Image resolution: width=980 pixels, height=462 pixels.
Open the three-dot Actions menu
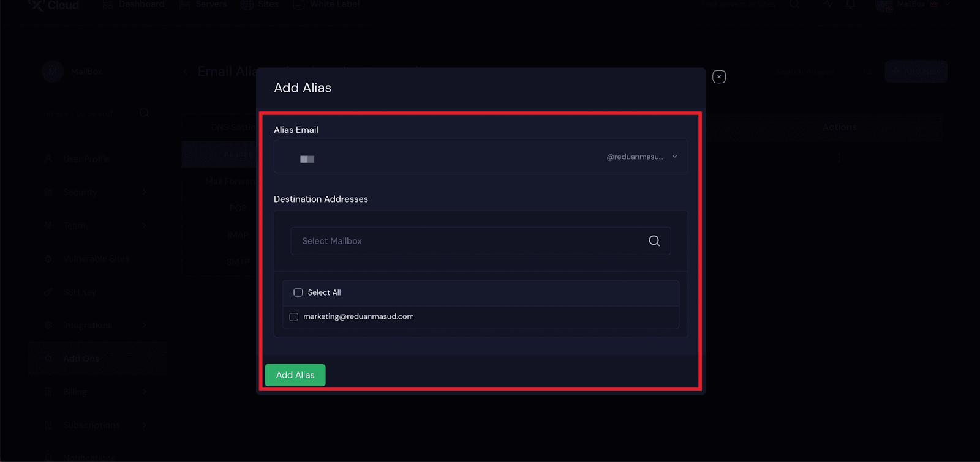click(839, 157)
